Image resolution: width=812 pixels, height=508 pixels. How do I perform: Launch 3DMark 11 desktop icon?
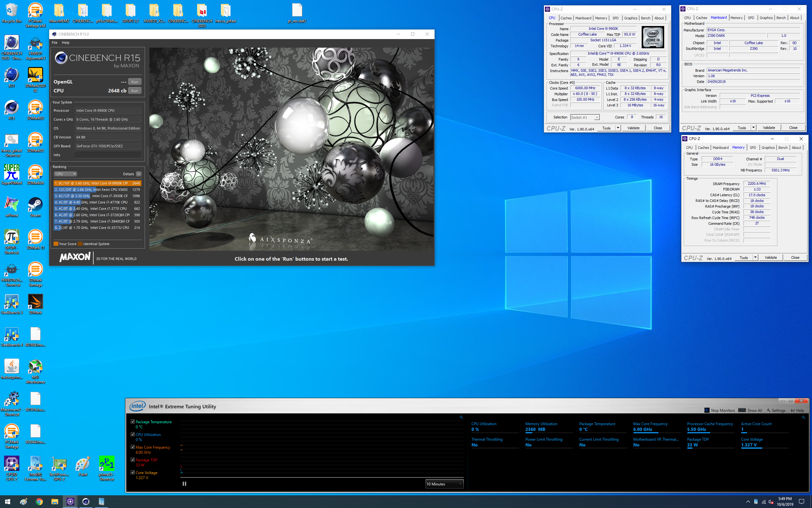click(x=35, y=239)
